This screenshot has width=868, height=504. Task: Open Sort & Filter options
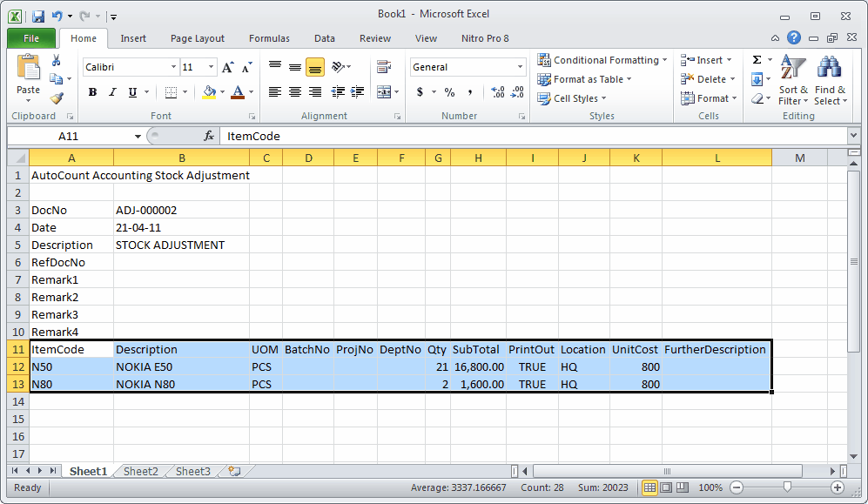point(793,80)
